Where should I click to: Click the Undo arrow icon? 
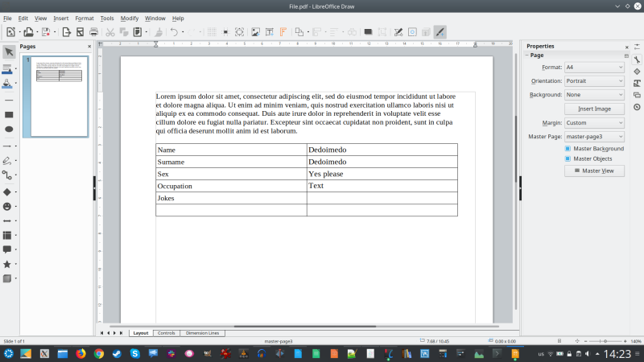click(173, 32)
